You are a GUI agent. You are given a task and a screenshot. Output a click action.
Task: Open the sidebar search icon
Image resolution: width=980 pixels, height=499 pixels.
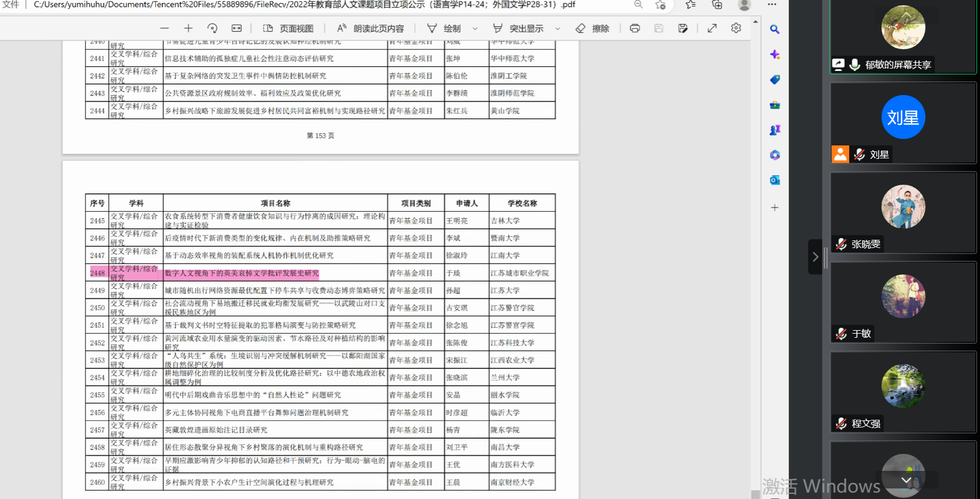click(775, 29)
